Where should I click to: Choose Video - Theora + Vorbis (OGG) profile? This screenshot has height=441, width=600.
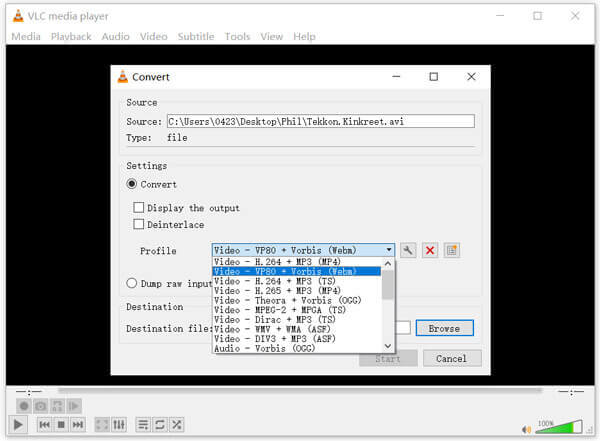coord(297,300)
